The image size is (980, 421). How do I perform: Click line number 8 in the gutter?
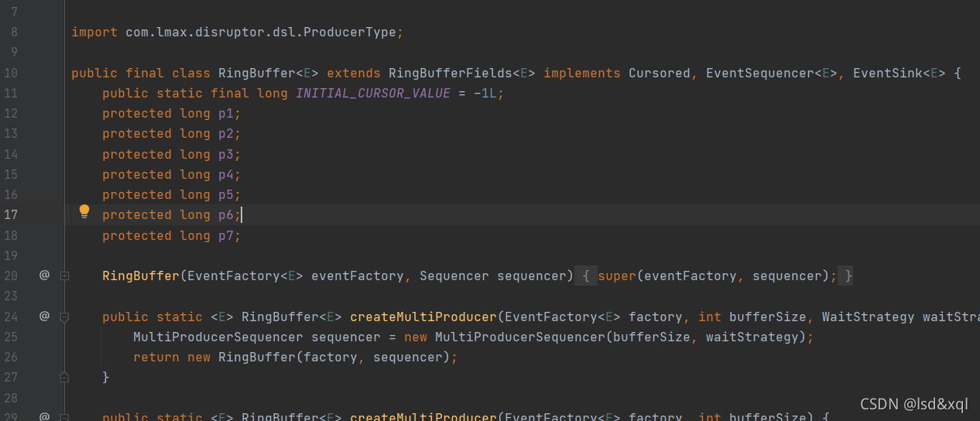click(x=15, y=33)
